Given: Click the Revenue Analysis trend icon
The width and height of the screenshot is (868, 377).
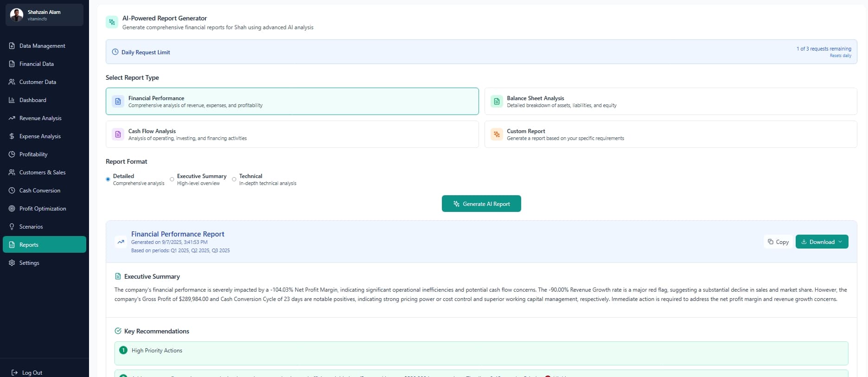Looking at the screenshot, I should (x=12, y=118).
